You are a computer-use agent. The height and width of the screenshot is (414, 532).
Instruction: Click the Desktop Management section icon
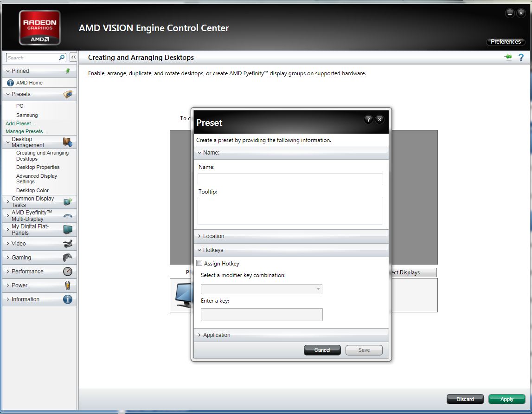(x=68, y=142)
